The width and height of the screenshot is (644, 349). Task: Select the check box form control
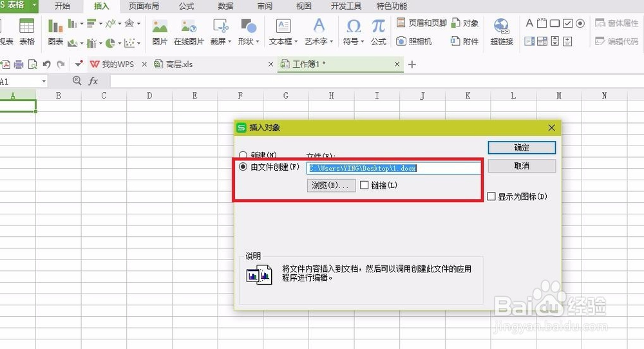(567, 23)
